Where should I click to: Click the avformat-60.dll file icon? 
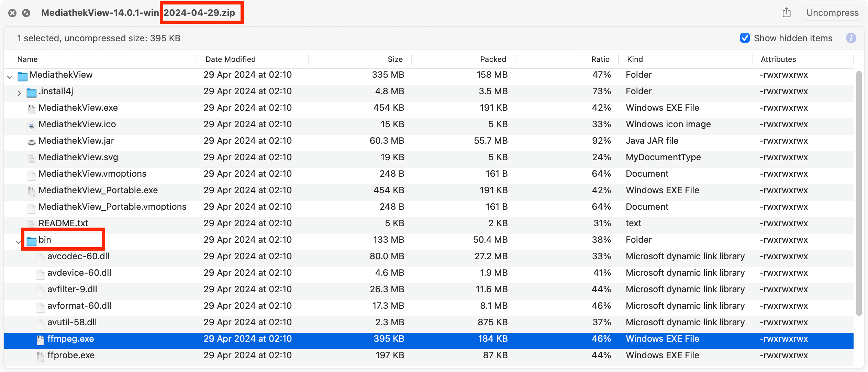click(41, 307)
